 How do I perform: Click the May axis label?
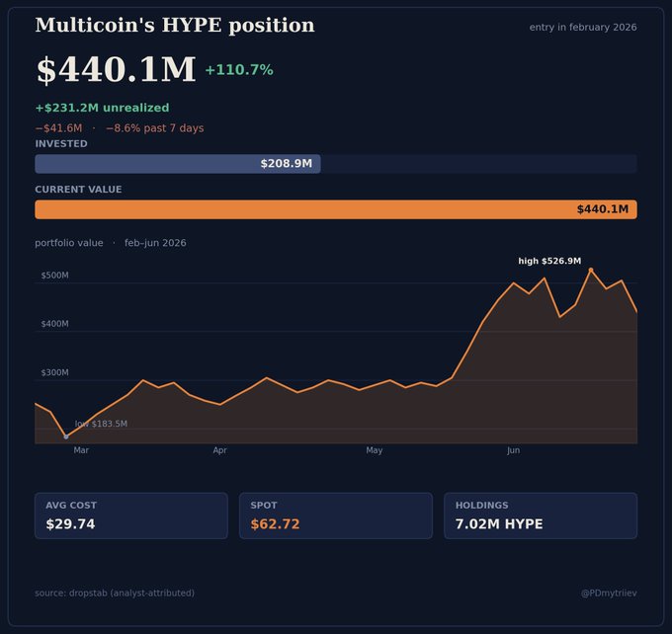(375, 450)
